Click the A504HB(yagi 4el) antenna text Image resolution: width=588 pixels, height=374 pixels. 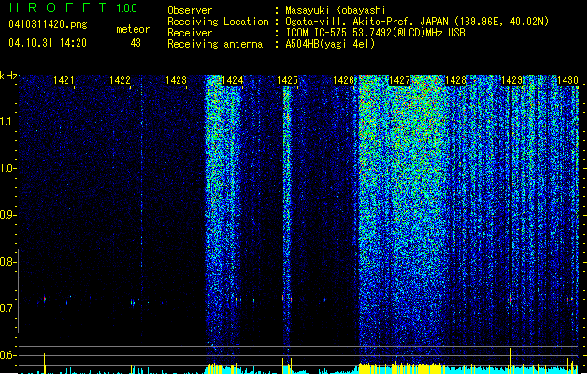[330, 44]
